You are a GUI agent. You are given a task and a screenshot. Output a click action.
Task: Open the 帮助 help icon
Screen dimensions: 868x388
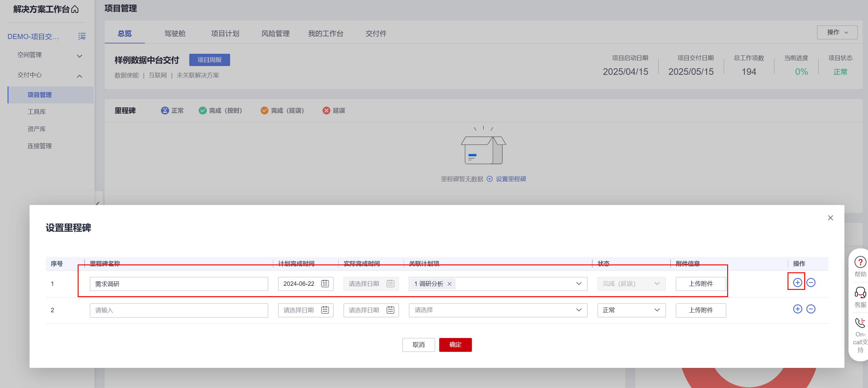pos(860,262)
